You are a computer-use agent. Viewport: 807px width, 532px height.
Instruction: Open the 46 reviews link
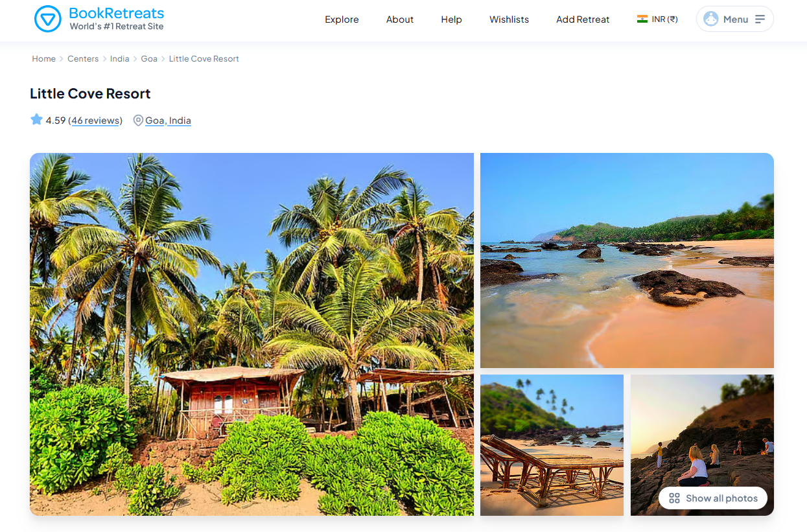click(95, 121)
